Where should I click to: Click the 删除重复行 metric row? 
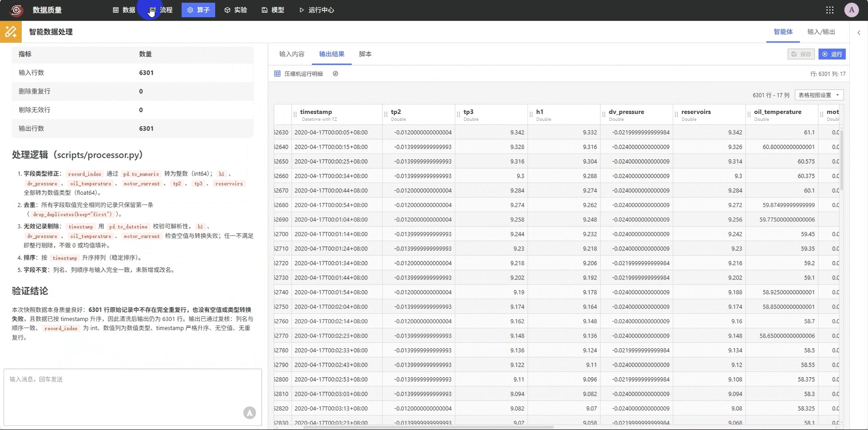pos(132,91)
